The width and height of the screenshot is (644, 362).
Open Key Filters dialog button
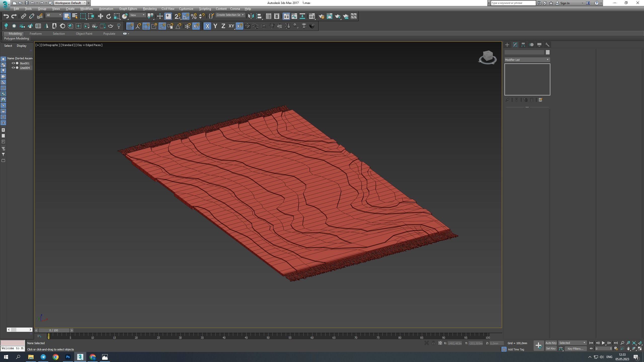pyautogui.click(x=575, y=349)
